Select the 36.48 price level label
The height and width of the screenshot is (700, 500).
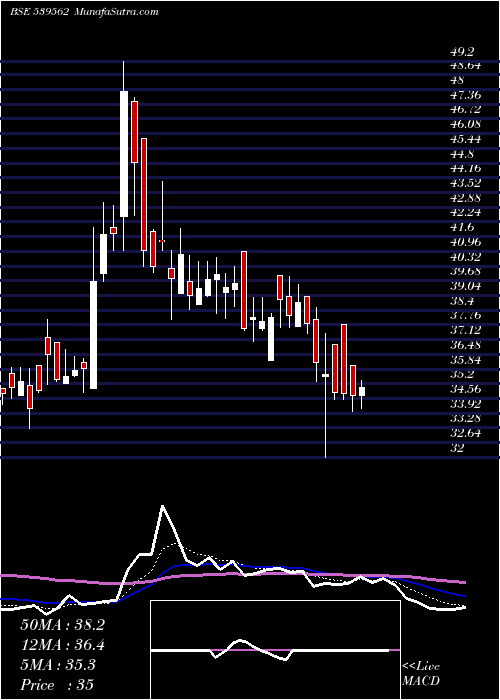pyautogui.click(x=465, y=345)
